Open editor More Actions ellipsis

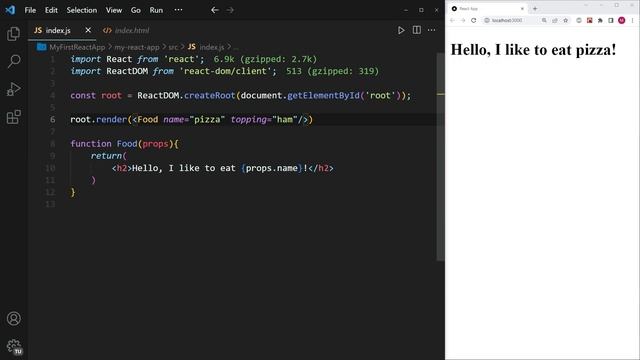point(431,30)
